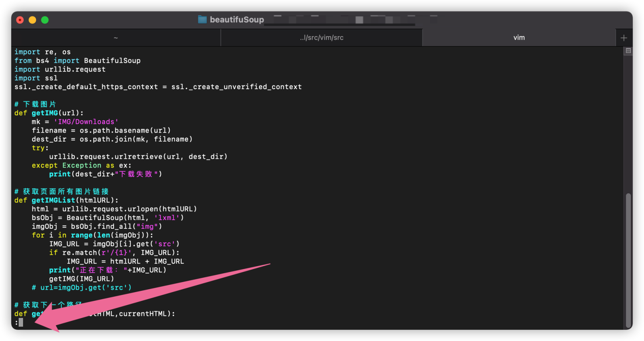Click the terminal vertical scrollbar thumb
Viewport: 644px width, 341px height.
pyautogui.click(x=628, y=260)
